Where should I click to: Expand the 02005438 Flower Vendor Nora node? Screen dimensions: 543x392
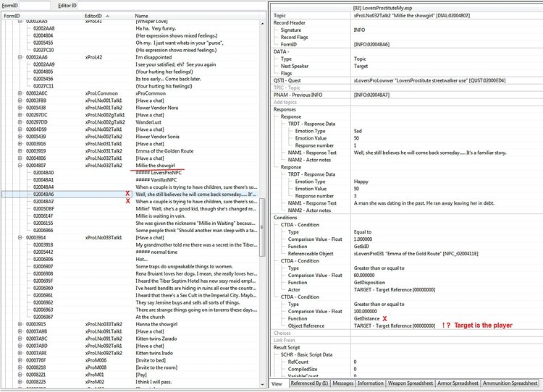(x=20, y=108)
